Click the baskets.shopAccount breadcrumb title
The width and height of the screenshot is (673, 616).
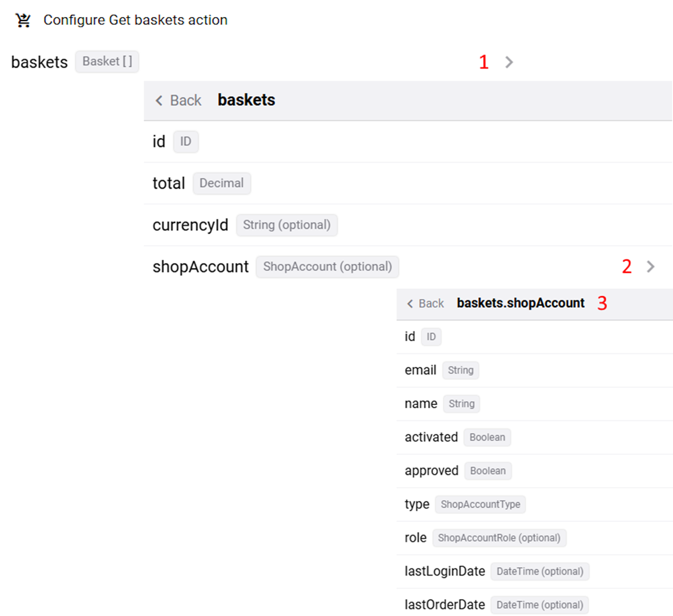520,303
